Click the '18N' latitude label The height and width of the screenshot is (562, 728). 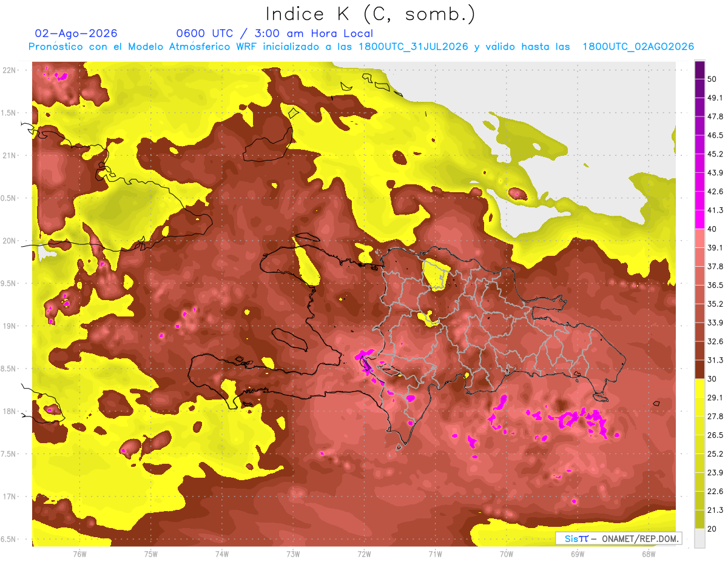click(x=10, y=412)
